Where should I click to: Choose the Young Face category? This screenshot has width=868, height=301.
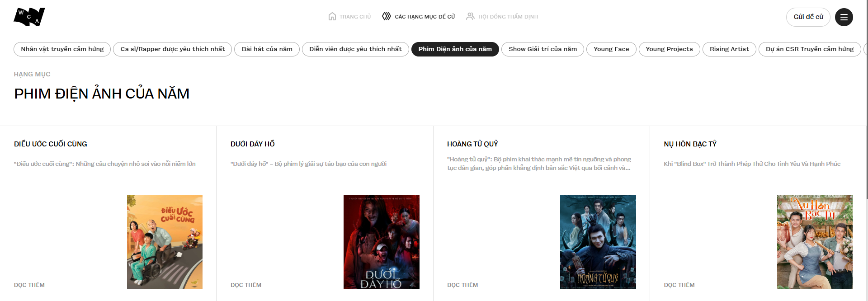[611, 49]
